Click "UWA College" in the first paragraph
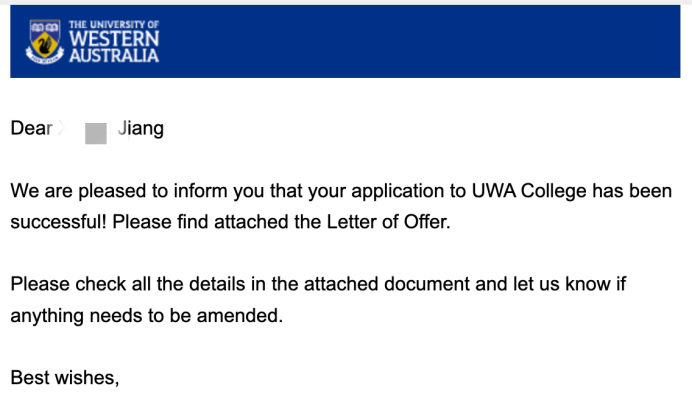The image size is (692, 401). point(529,191)
